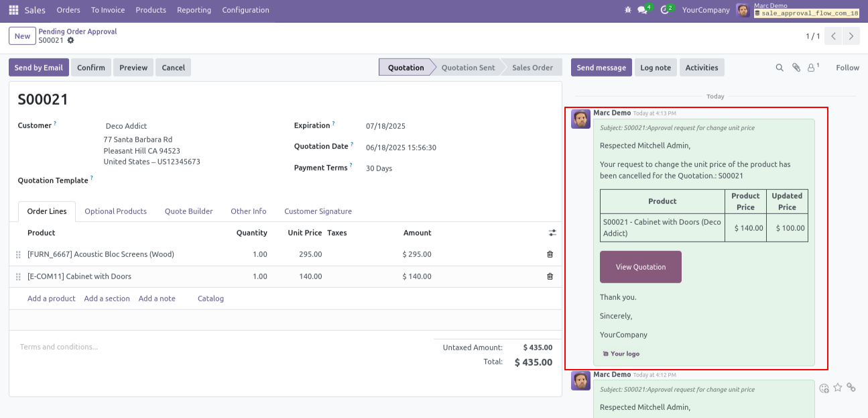Select Sales Order status stage

[x=532, y=68]
